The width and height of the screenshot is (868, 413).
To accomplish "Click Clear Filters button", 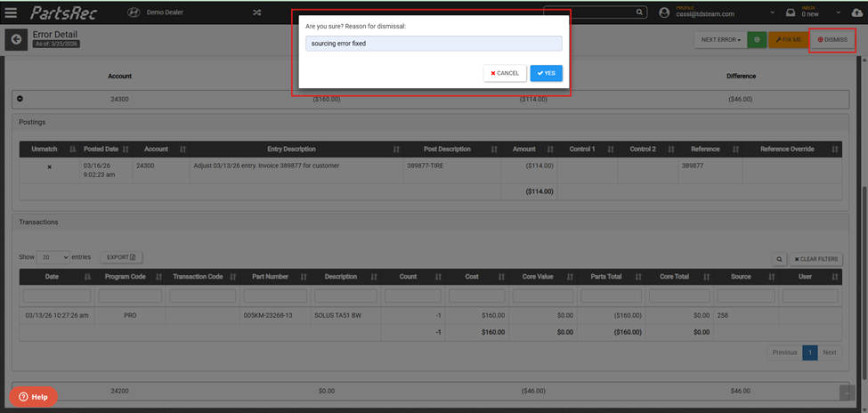I will pyautogui.click(x=816, y=258).
